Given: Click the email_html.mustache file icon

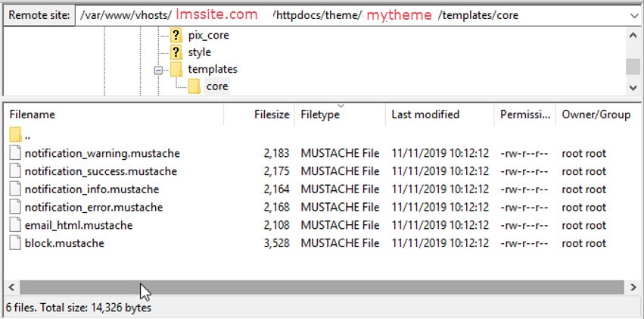Looking at the screenshot, I should 16,225.
